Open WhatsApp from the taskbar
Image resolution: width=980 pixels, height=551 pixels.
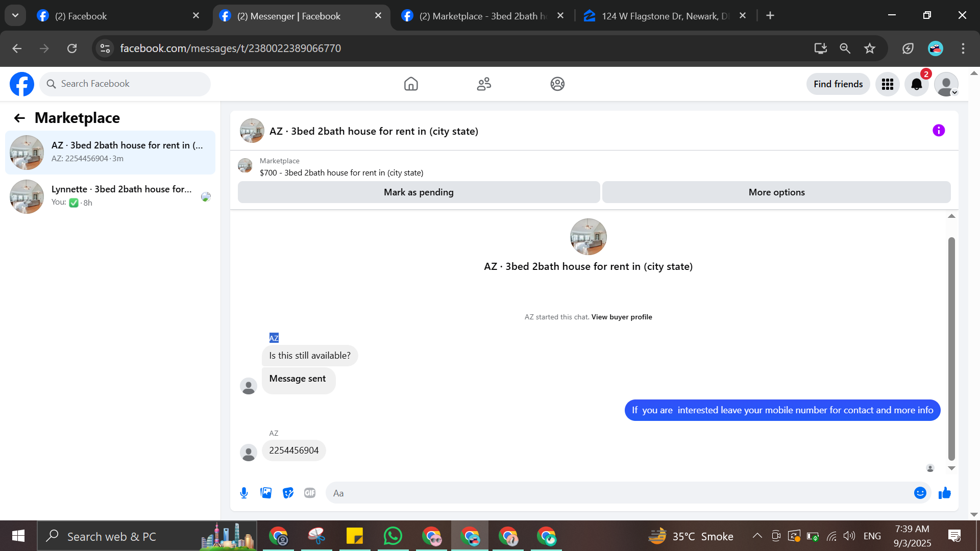(x=393, y=536)
